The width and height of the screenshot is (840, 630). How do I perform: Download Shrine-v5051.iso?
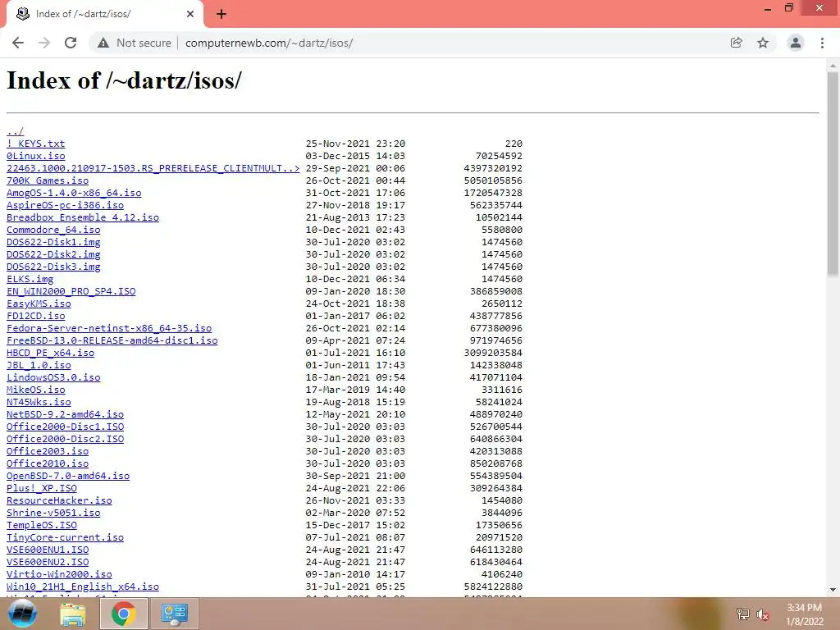click(x=53, y=514)
